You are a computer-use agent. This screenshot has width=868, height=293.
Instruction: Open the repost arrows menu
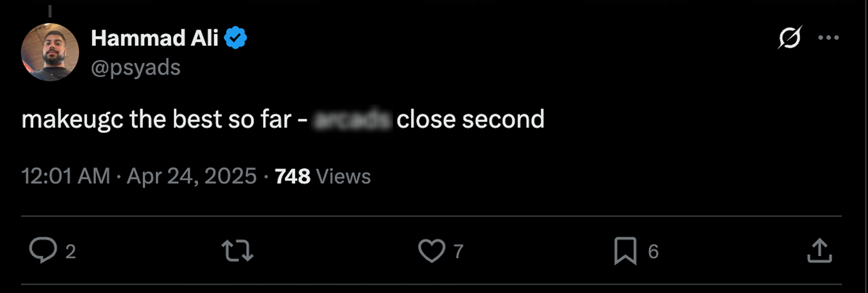237,250
